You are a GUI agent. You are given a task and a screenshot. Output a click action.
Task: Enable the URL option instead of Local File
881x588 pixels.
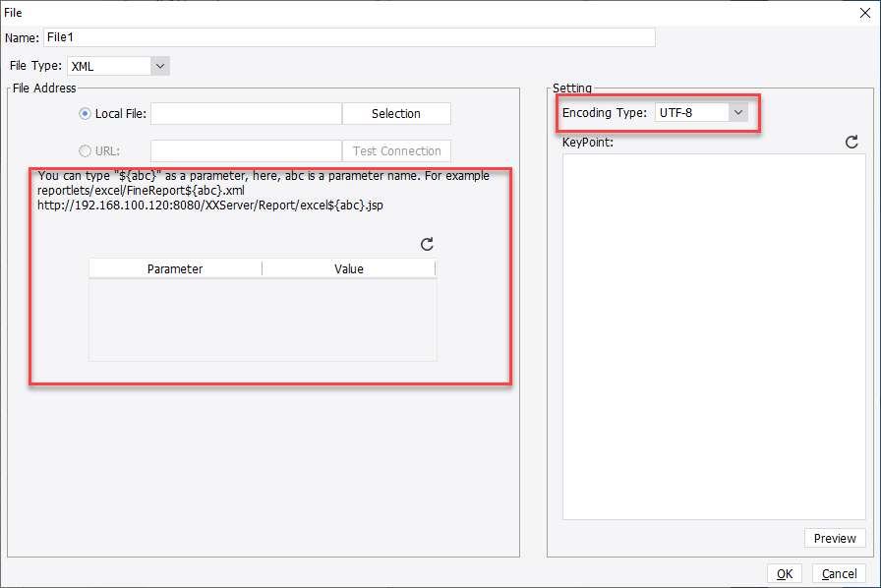tap(85, 150)
